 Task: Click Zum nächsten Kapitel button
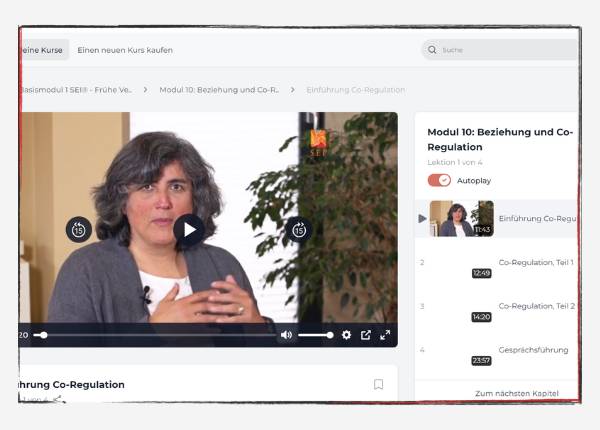click(x=517, y=393)
